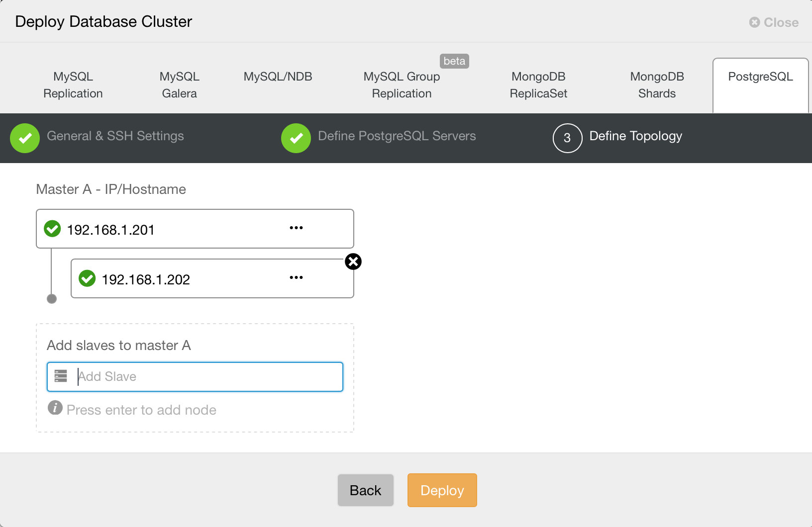812x527 pixels.
Task: Go to Define PostgreSQL Servers step
Action: coord(397,136)
